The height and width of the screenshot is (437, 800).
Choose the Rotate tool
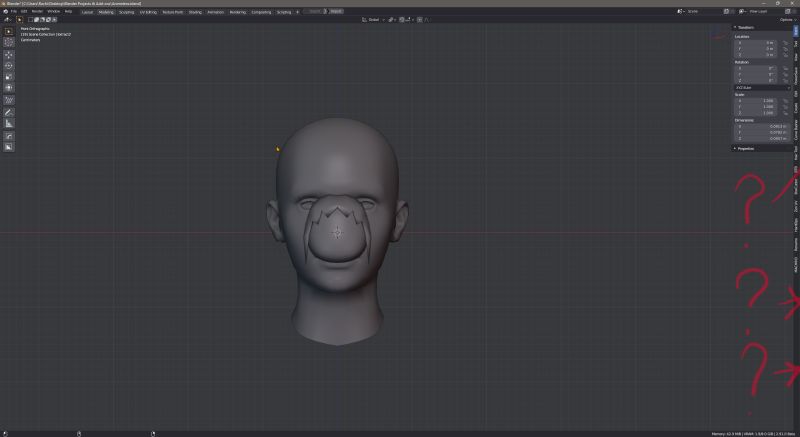tap(9, 65)
